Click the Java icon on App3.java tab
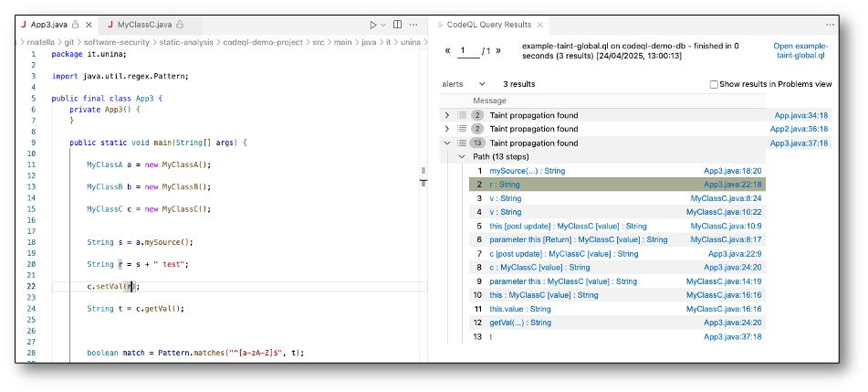The height and width of the screenshot is (392, 868). pos(23,25)
